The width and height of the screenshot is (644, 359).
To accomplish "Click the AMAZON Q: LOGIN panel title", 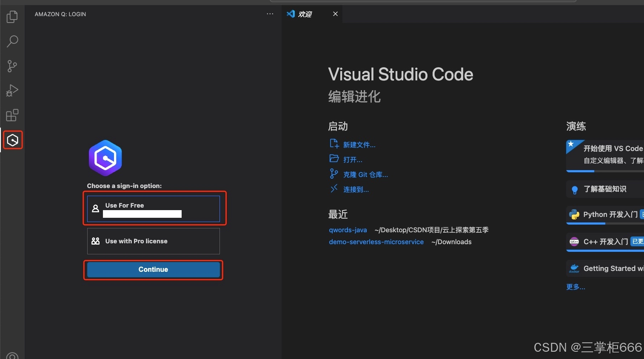I will point(60,14).
